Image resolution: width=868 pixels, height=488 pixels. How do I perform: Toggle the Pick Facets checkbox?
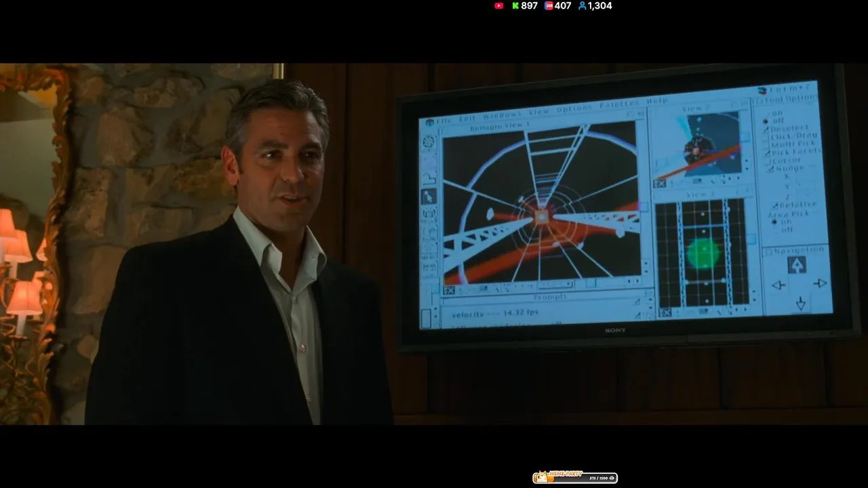pos(767,153)
